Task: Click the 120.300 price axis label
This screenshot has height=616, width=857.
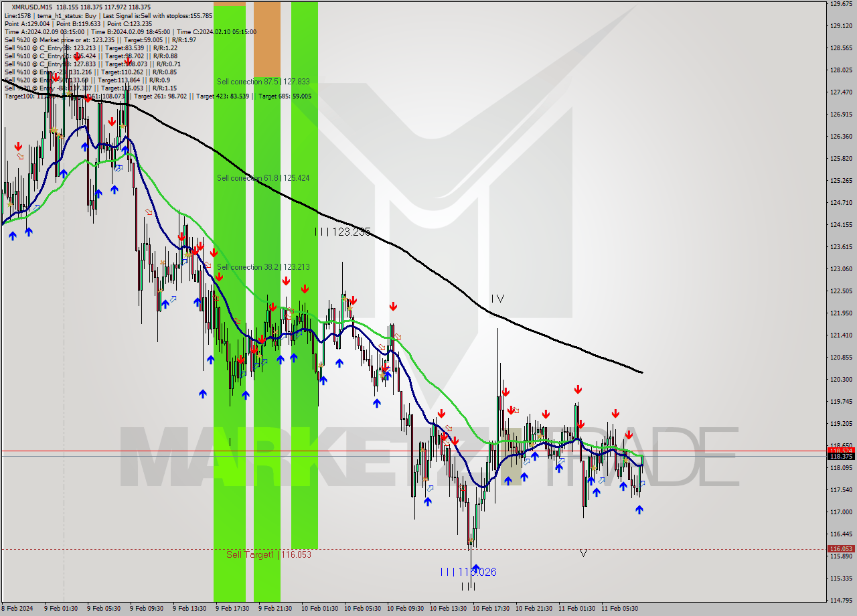Action: pyautogui.click(x=841, y=379)
